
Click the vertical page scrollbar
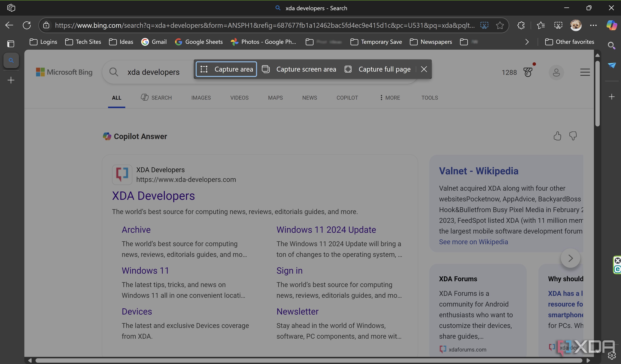click(x=597, y=94)
